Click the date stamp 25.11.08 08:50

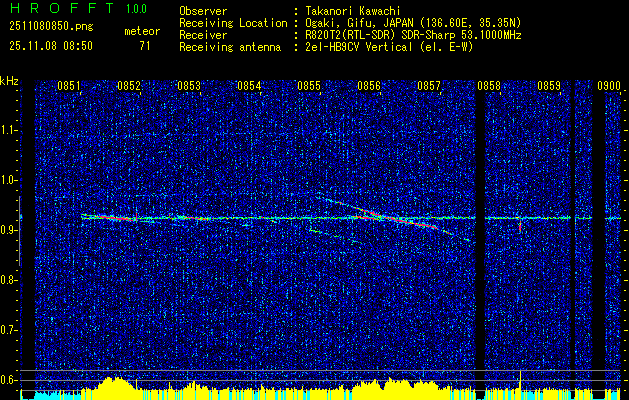coord(51,46)
